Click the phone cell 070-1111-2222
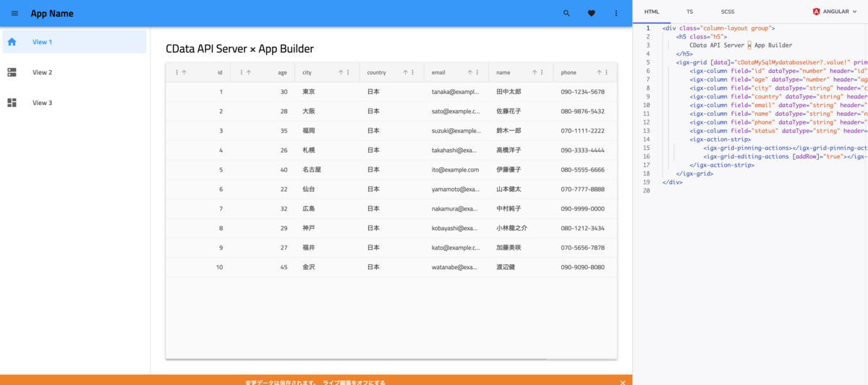Viewport: 868px width, 385px height. [x=582, y=131]
